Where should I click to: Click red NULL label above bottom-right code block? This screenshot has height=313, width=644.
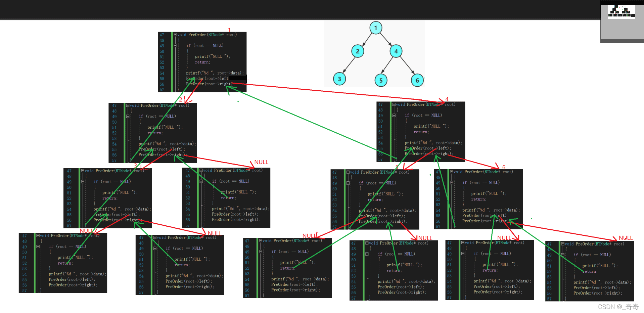(x=626, y=238)
